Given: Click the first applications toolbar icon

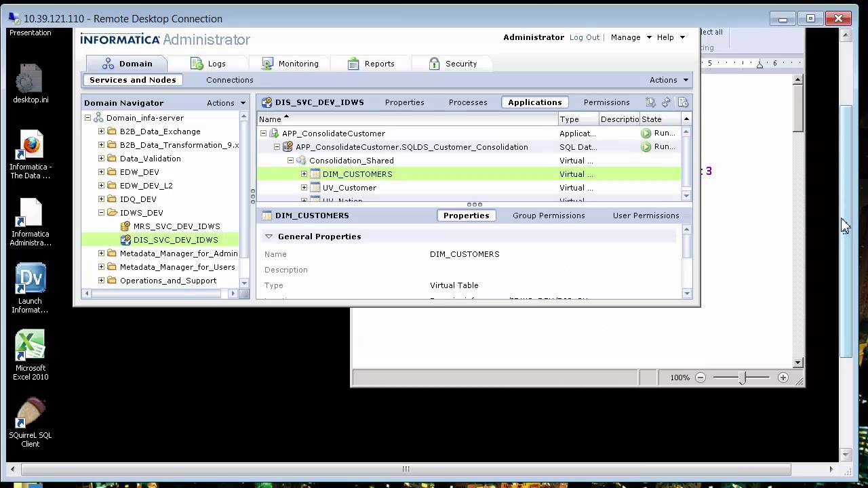Looking at the screenshot, I should point(650,102).
